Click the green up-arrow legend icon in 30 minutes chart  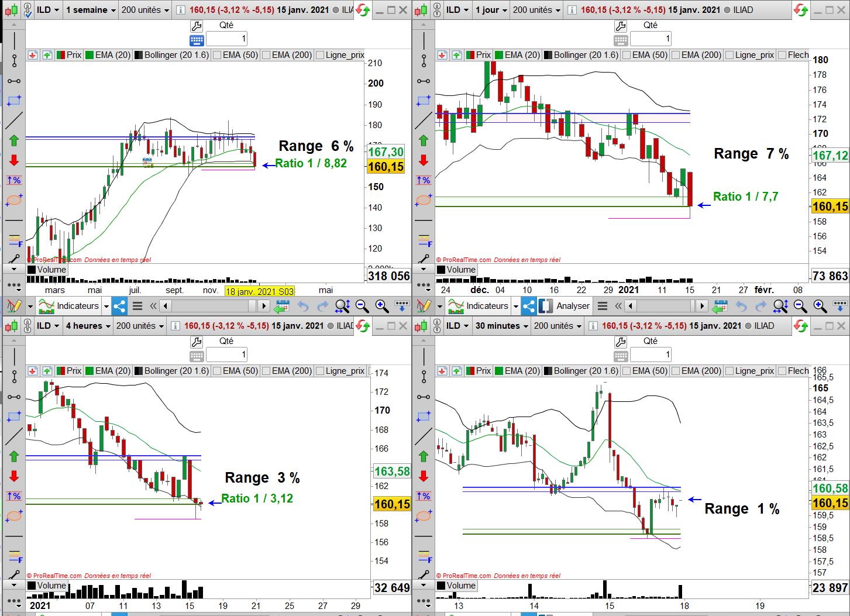(x=456, y=371)
